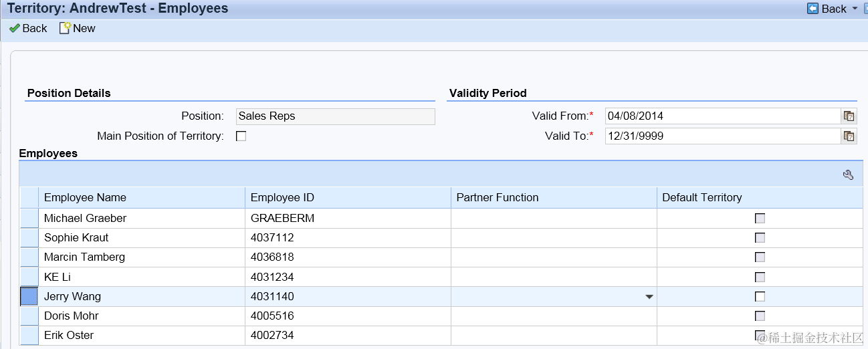Click the Back button with green checkmark
The width and height of the screenshot is (868, 349).
coord(28,28)
